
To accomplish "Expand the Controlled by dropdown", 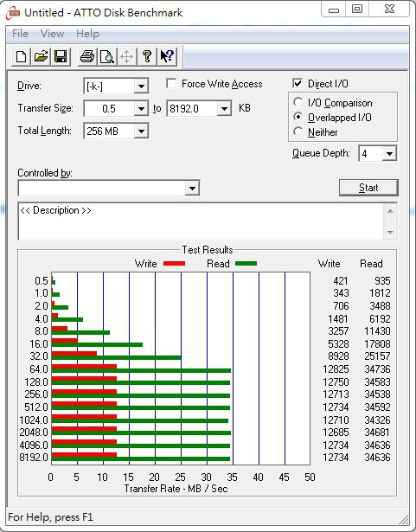I will [x=192, y=188].
